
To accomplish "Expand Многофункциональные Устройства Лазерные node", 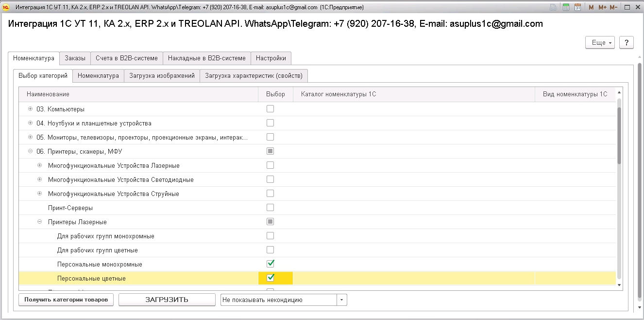I will click(40, 165).
